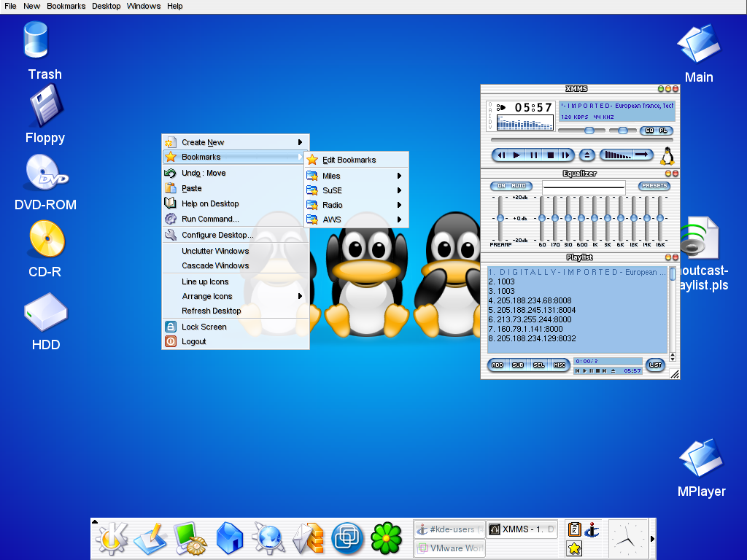Launch the terminal shell icon in panel
747x560 pixels.
(190, 539)
